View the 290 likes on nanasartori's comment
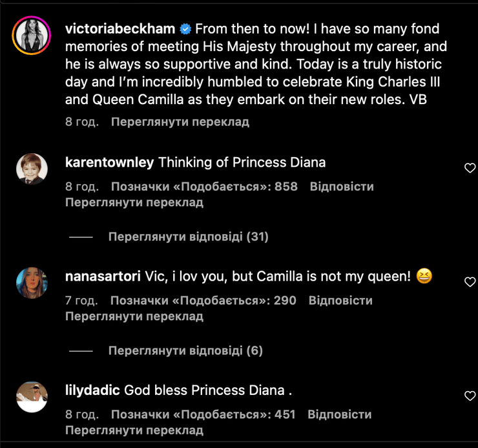Image resolution: width=478 pixels, height=448 pixels. pyautogui.click(x=203, y=301)
